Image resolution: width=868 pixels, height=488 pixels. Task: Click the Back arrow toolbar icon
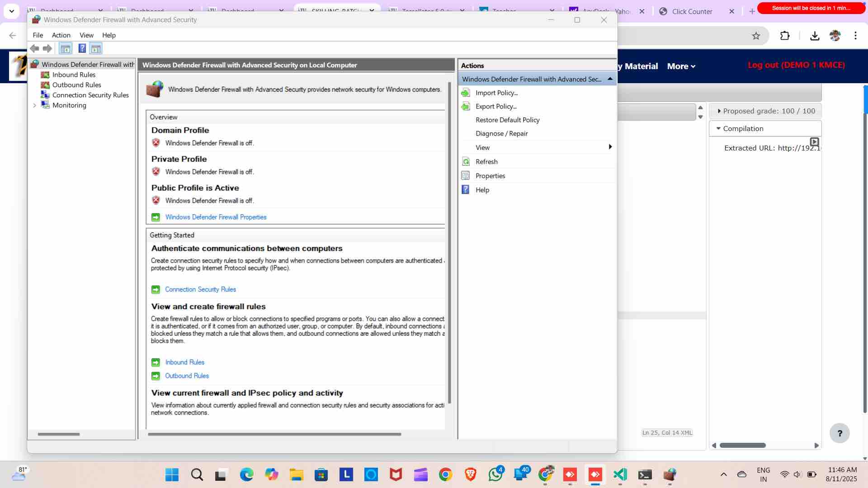coord(34,48)
